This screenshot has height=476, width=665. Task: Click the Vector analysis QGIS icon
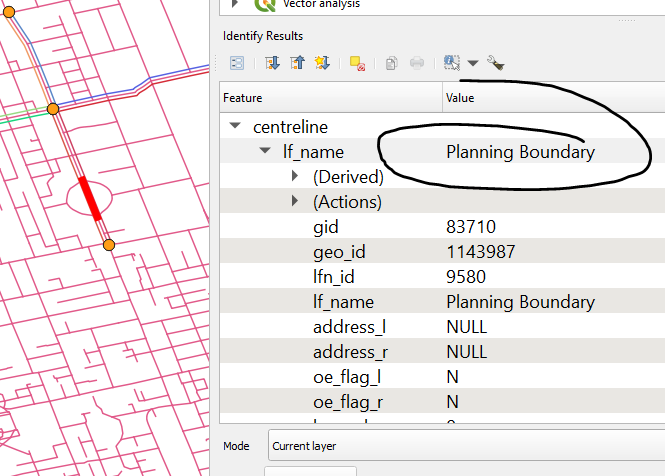(x=265, y=4)
